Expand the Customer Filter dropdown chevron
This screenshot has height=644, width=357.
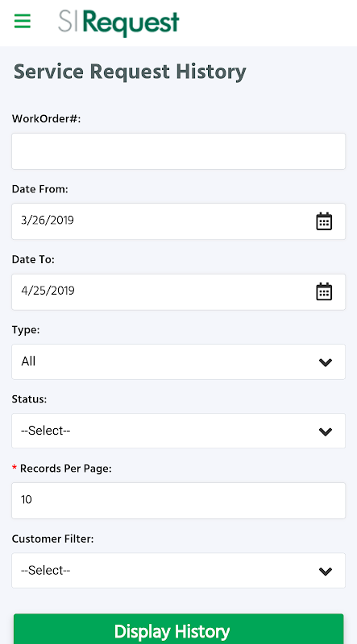(x=326, y=572)
